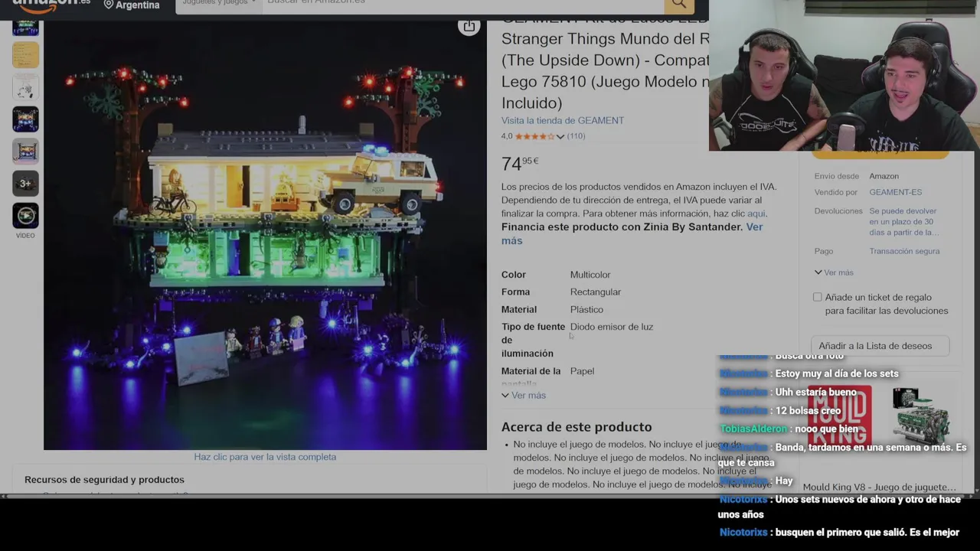Select the white sketch product thumbnail
The height and width of the screenshot is (551, 980).
tap(25, 87)
